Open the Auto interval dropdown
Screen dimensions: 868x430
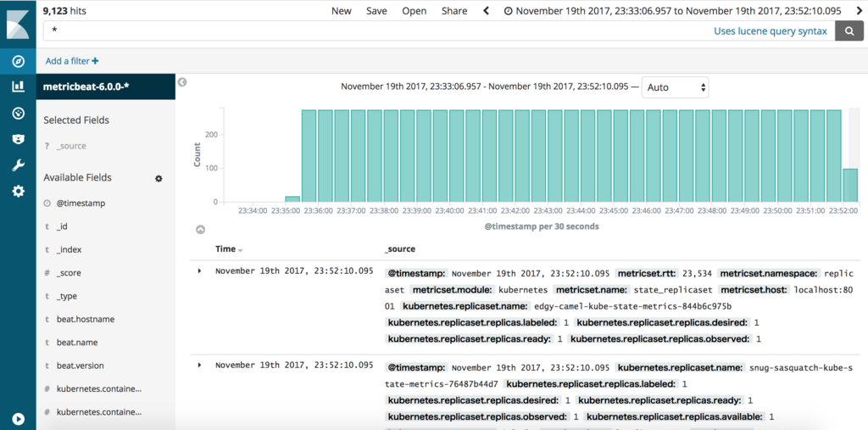tap(675, 87)
